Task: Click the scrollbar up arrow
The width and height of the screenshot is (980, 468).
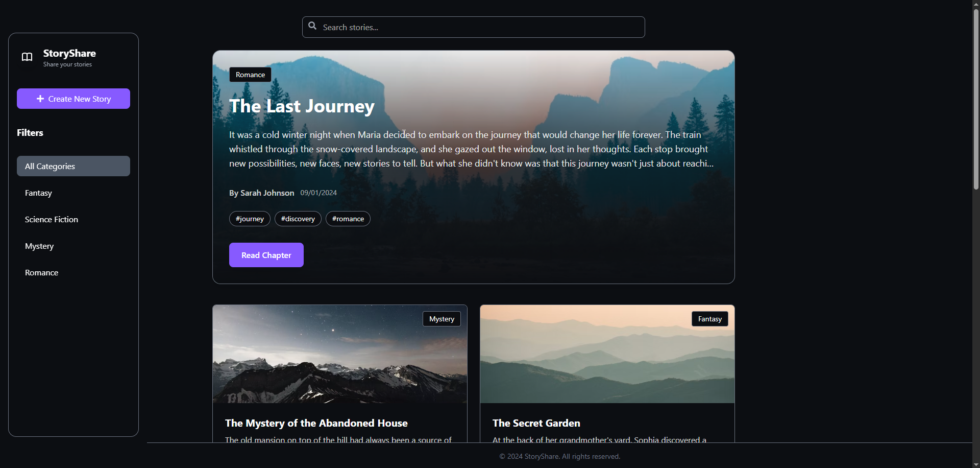Action: [976, 4]
